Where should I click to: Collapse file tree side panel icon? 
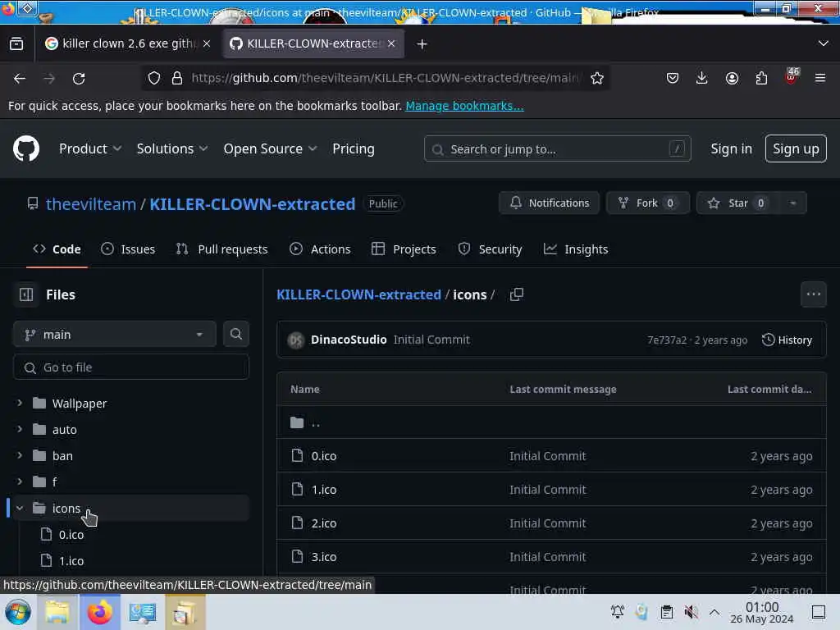tap(26, 294)
